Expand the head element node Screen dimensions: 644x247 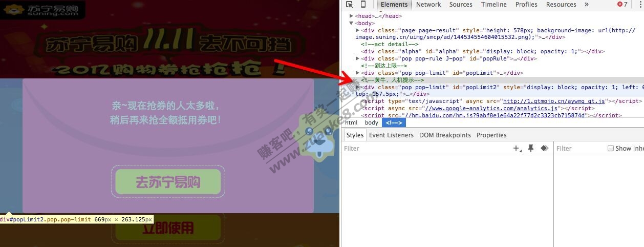[x=352, y=16]
